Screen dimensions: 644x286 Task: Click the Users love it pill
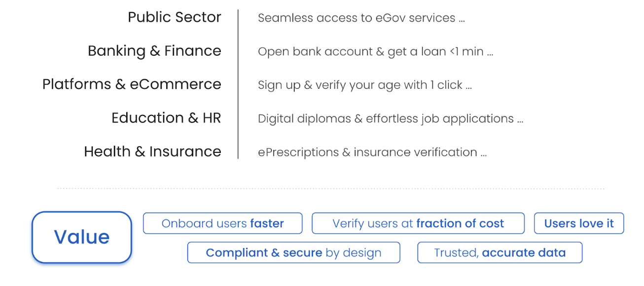click(x=578, y=223)
